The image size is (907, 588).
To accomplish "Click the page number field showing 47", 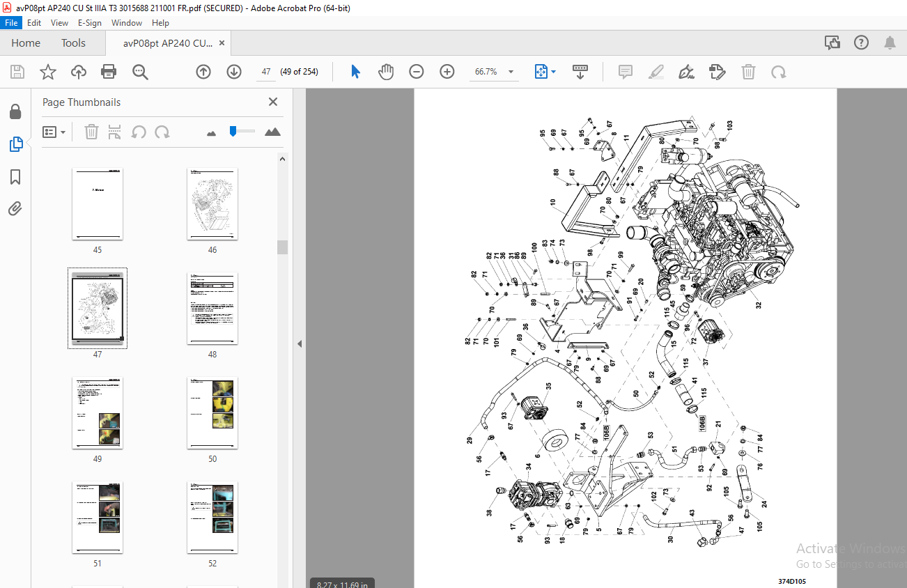I will coord(266,72).
